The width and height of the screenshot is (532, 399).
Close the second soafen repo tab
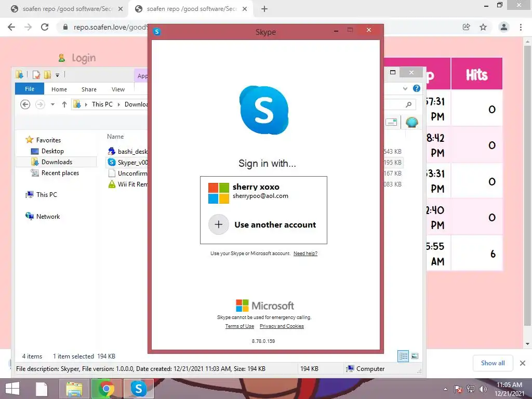point(245,9)
